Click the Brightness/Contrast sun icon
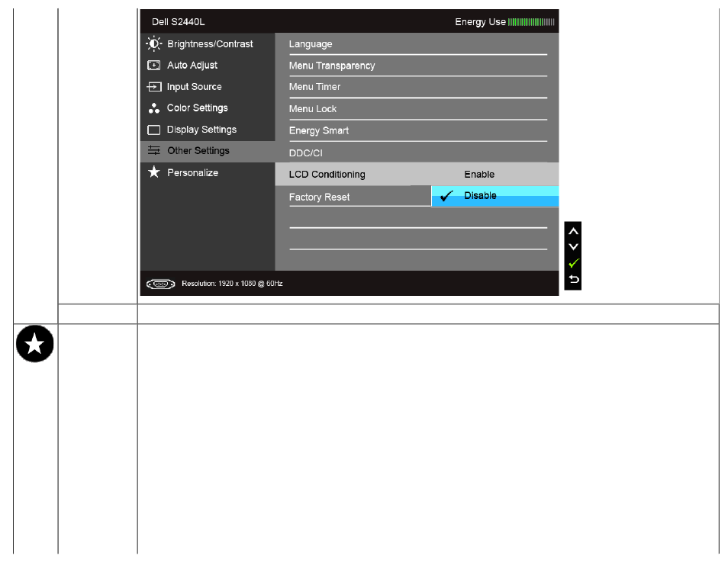728x562 pixels. 153,43
